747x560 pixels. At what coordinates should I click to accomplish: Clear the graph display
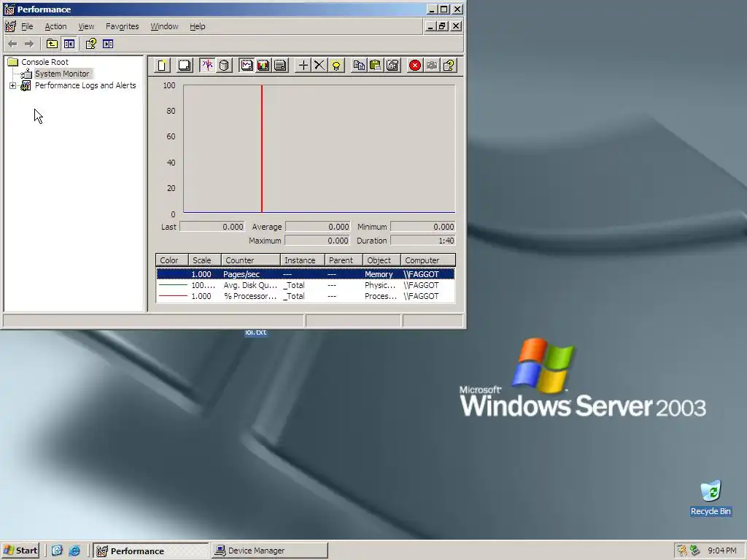(x=185, y=65)
